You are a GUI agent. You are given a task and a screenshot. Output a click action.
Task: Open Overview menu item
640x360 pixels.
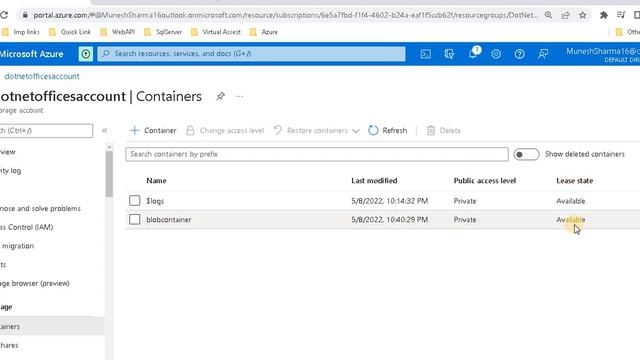tap(8, 152)
